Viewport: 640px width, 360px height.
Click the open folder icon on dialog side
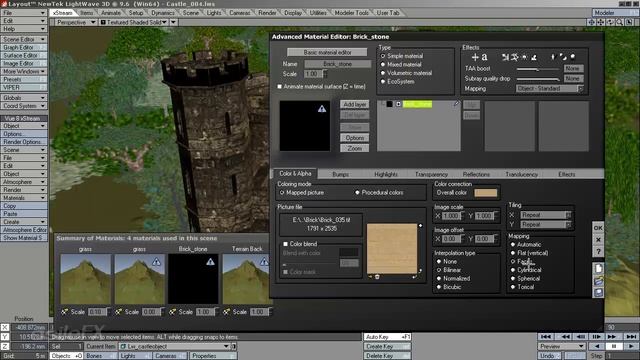(x=598, y=281)
